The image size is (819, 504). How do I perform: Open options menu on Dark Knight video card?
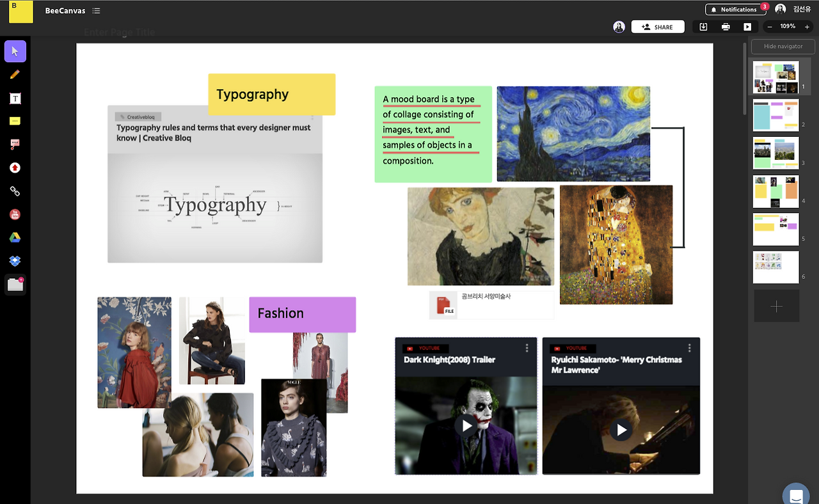[x=527, y=348]
